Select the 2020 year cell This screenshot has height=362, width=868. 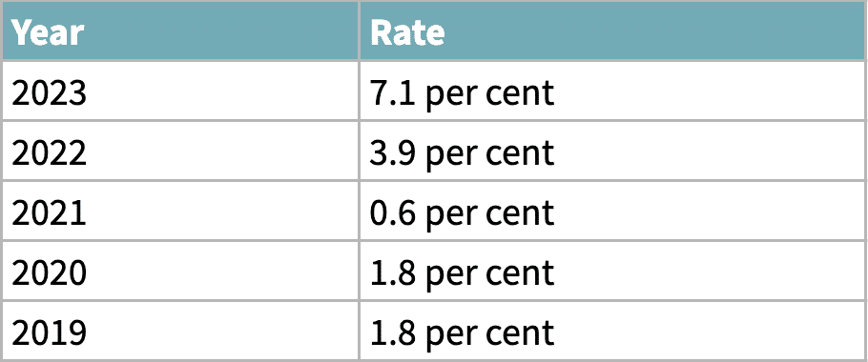(x=180, y=271)
